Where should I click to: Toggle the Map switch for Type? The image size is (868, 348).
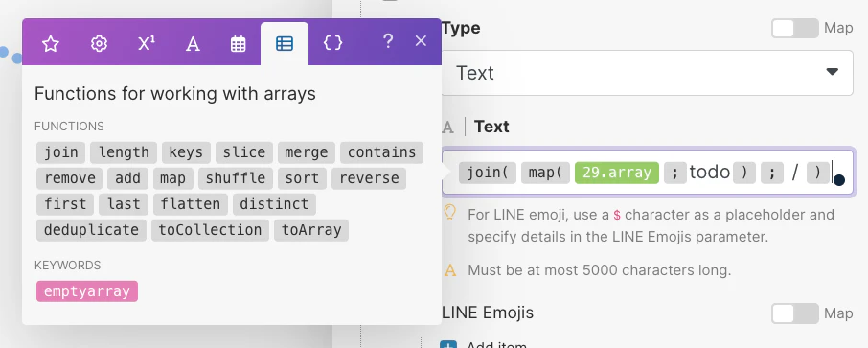tap(794, 28)
